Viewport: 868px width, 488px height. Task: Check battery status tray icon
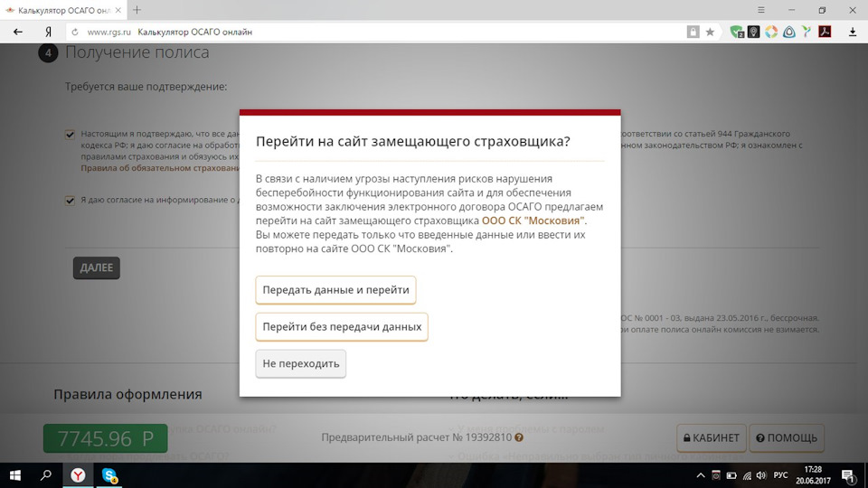731,476
